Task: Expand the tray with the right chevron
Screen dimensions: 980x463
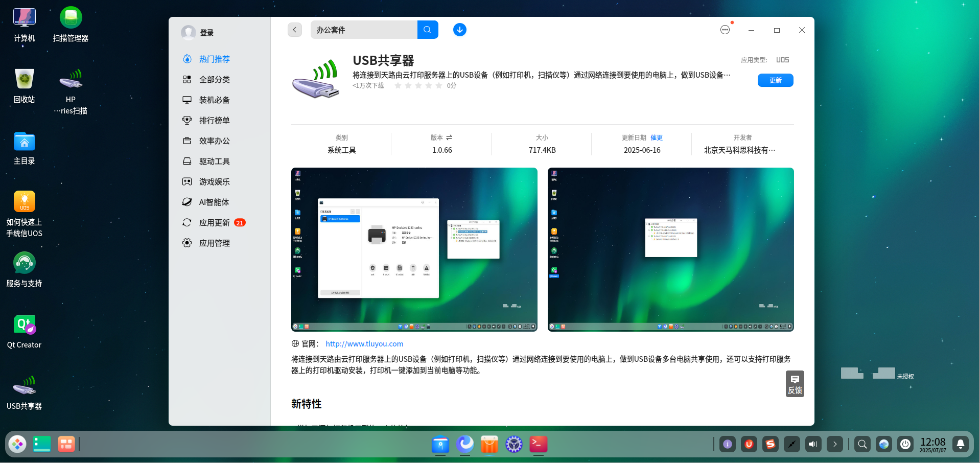Action: pos(835,444)
